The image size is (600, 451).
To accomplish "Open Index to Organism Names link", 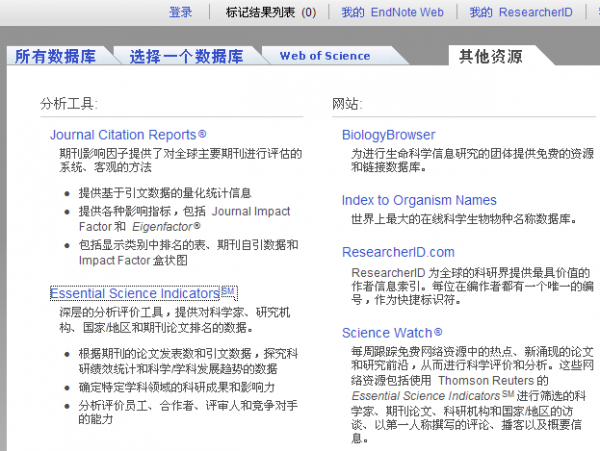I will pyautogui.click(x=419, y=200).
